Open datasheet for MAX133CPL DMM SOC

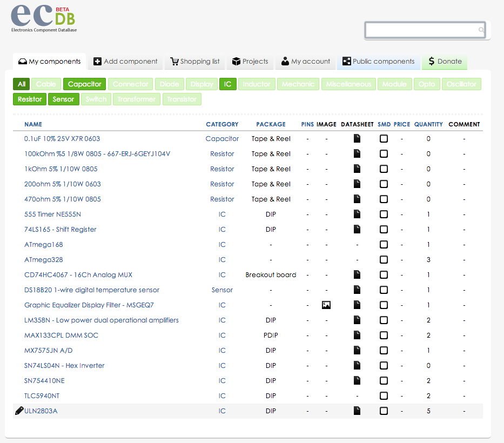[357, 335]
